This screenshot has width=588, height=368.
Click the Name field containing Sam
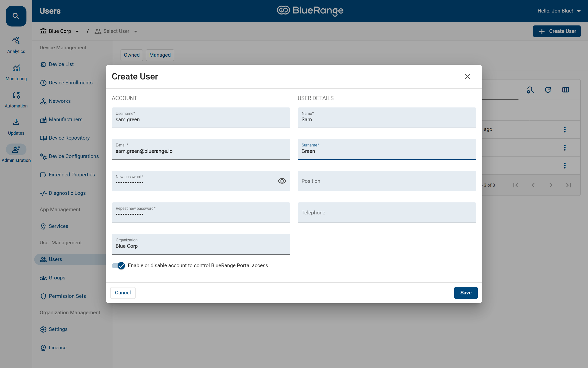click(x=387, y=118)
